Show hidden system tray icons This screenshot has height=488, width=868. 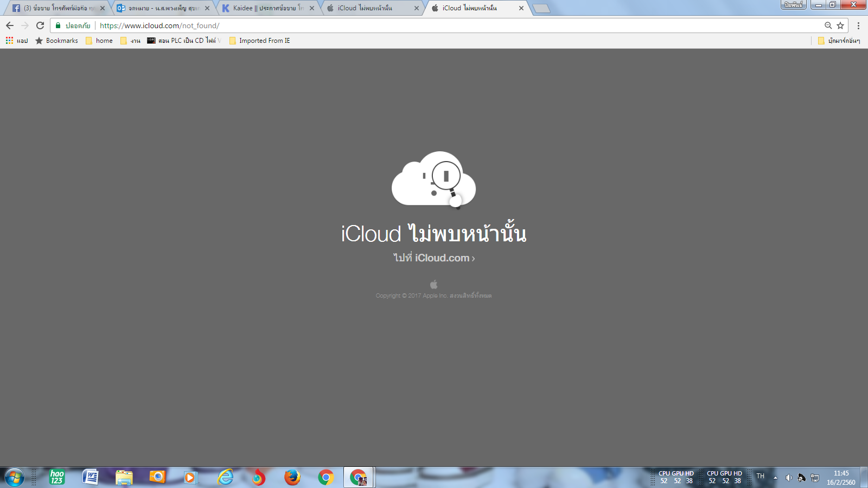point(775,478)
